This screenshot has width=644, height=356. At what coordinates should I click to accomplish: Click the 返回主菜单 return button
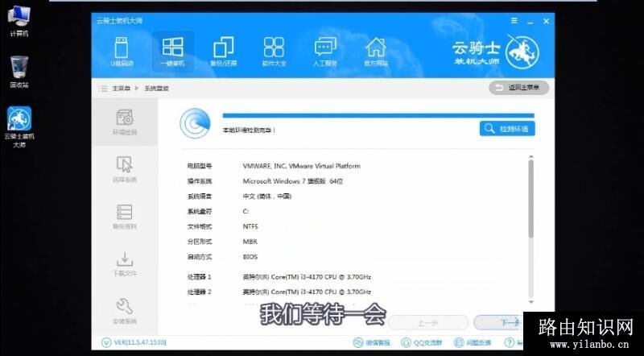coord(518,88)
